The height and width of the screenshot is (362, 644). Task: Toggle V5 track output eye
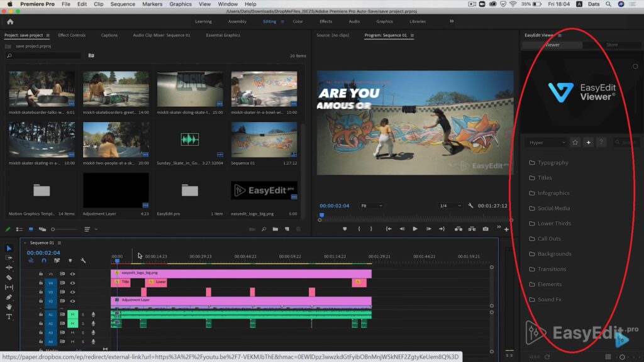click(x=73, y=274)
